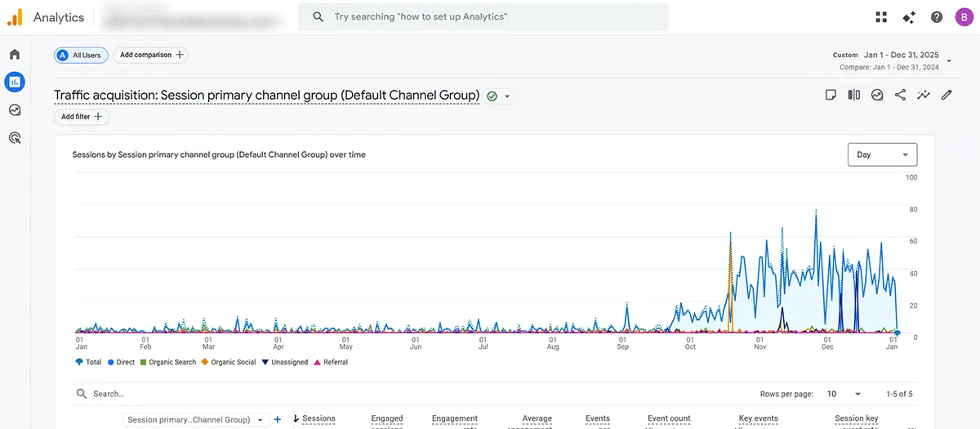The height and width of the screenshot is (429, 980).
Task: Toggle the Organic Search legend item
Action: coord(168,362)
